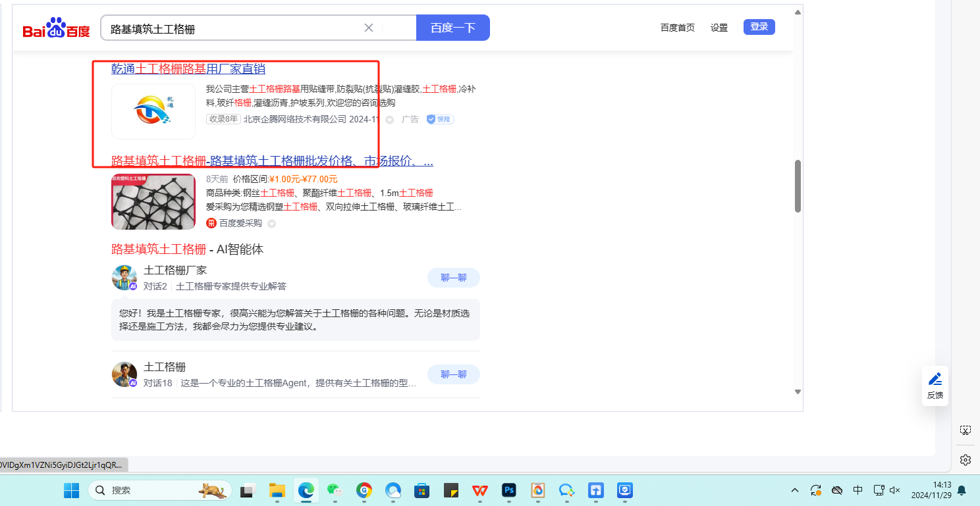Expand dropdown arrow beside 百度爱采购

(271, 224)
